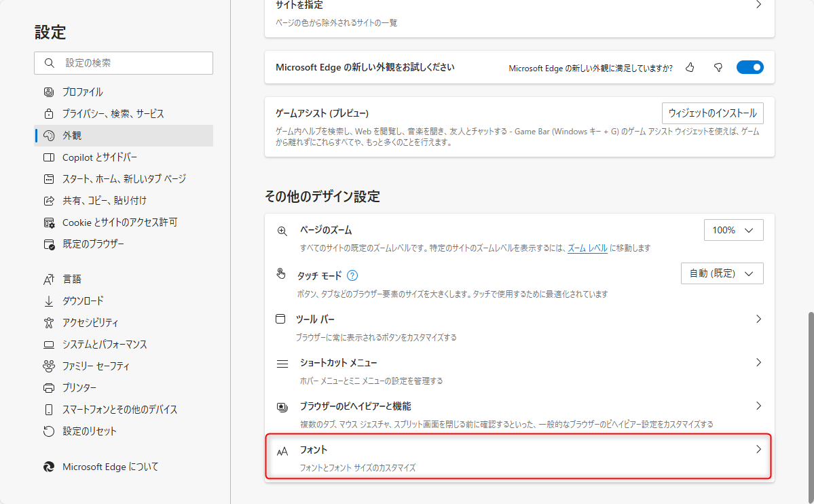The height and width of the screenshot is (504, 814).
Task: Open 言語 settings in the sidebar
Action: (124, 279)
